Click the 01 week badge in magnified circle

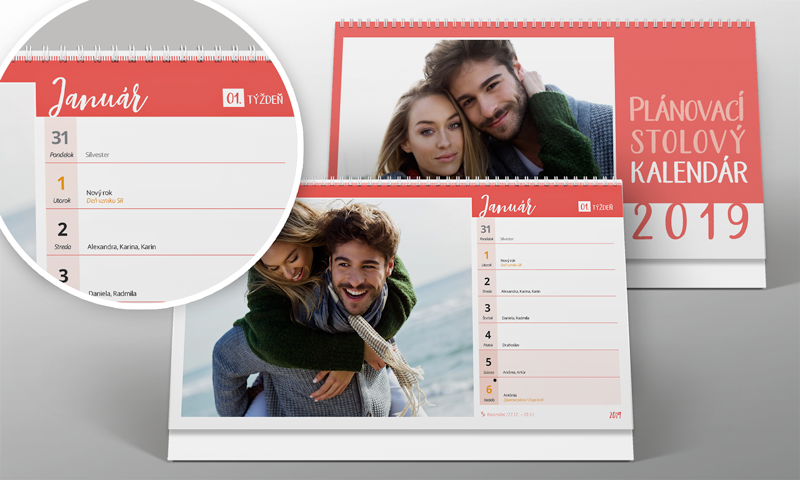(234, 98)
